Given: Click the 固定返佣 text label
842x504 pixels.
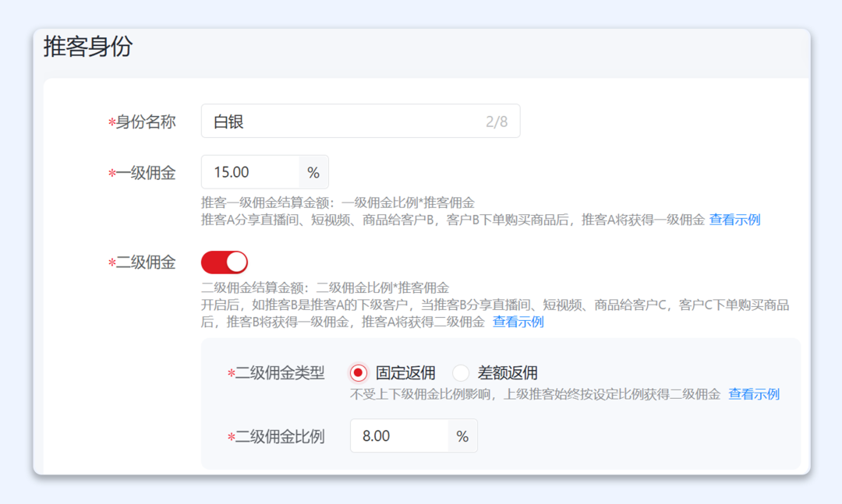Looking at the screenshot, I should pyautogui.click(x=398, y=372).
